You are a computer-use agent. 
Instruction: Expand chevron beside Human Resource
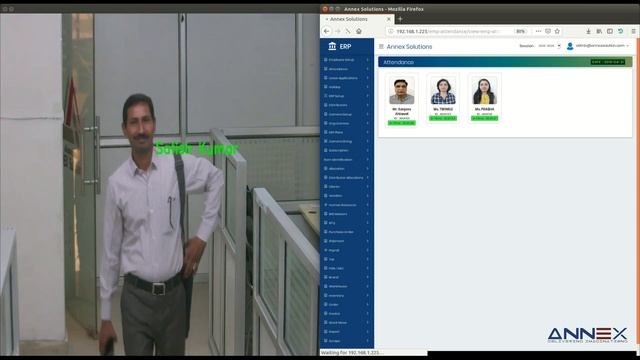[367, 205]
